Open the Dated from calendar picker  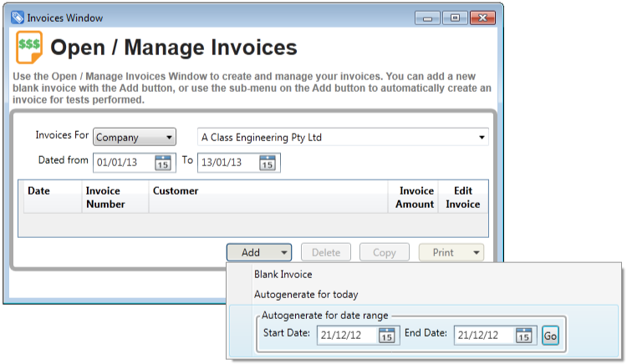162,162
